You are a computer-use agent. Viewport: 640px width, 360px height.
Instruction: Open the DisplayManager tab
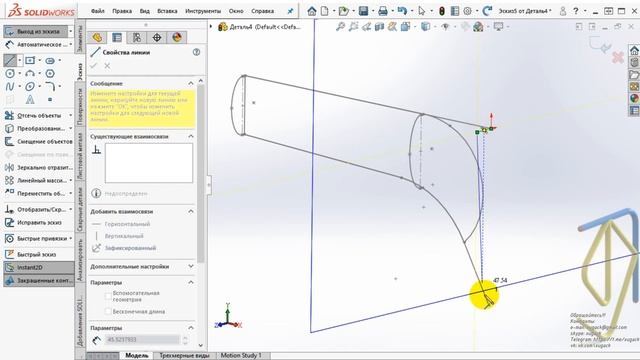pos(177,38)
